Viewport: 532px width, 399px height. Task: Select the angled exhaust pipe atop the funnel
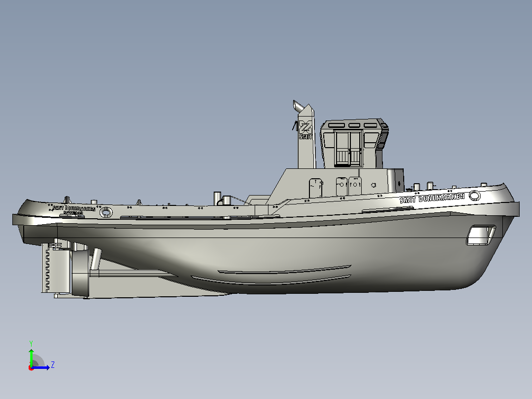tap(299, 107)
